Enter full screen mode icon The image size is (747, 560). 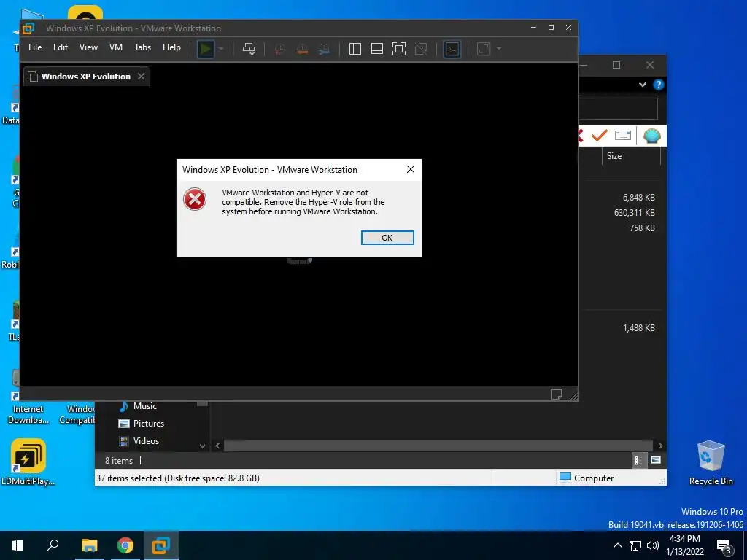[x=399, y=49]
